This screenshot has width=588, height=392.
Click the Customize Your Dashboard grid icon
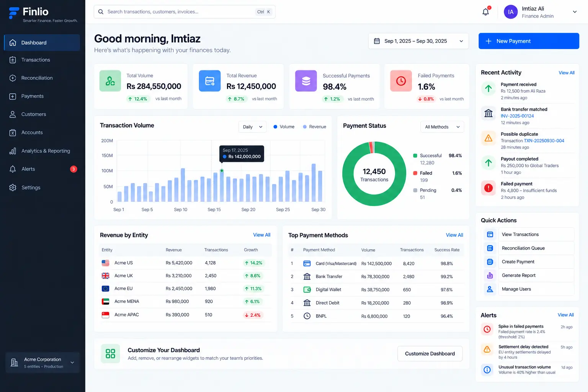click(110, 353)
